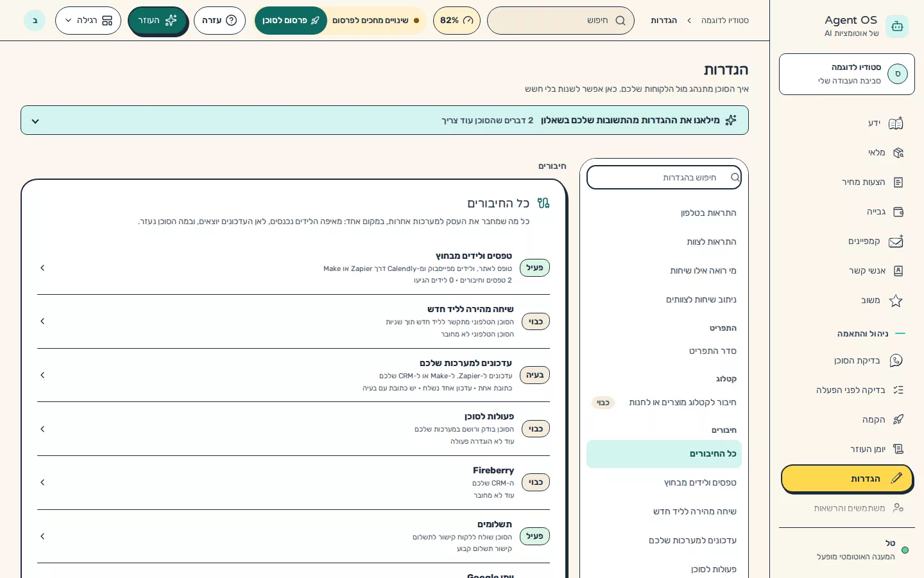Open the ידע section via its book icon
Screen dimensions: 924x578
(x=896, y=123)
